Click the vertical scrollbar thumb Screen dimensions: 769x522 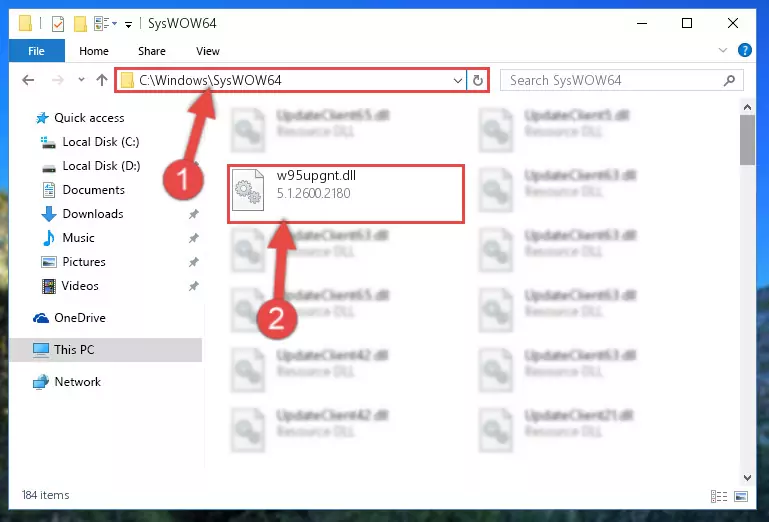point(747,140)
